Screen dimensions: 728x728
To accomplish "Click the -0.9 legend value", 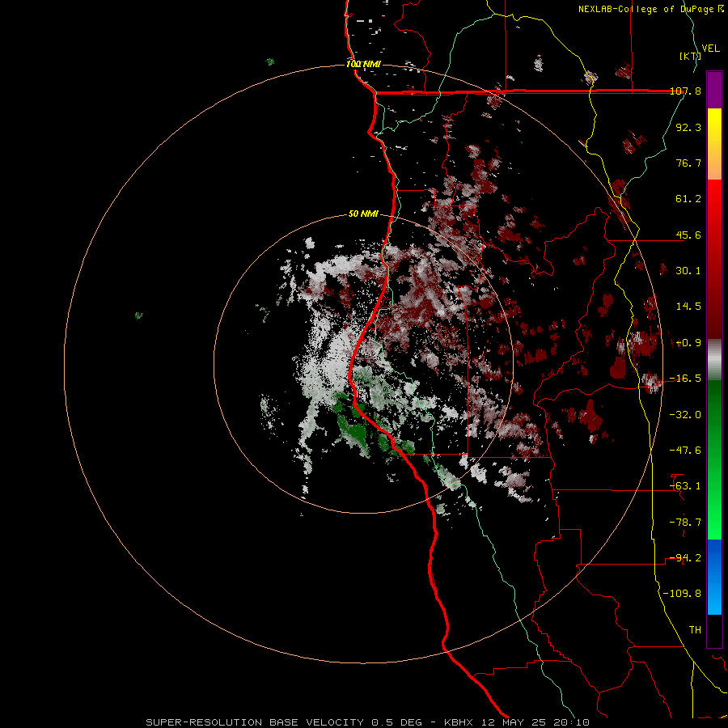I will pyautogui.click(x=687, y=343).
